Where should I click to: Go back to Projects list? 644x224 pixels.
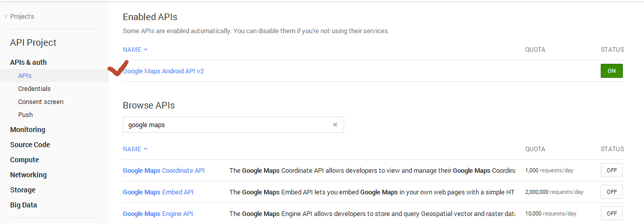(x=22, y=17)
